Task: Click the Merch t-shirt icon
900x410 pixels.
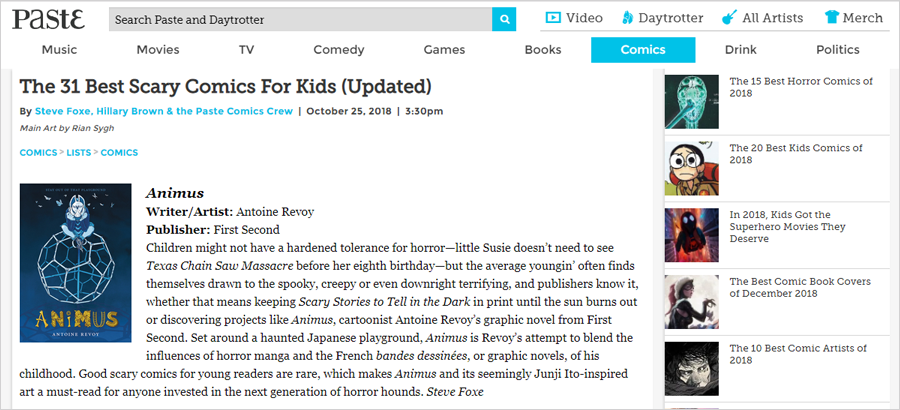Action: tap(832, 18)
